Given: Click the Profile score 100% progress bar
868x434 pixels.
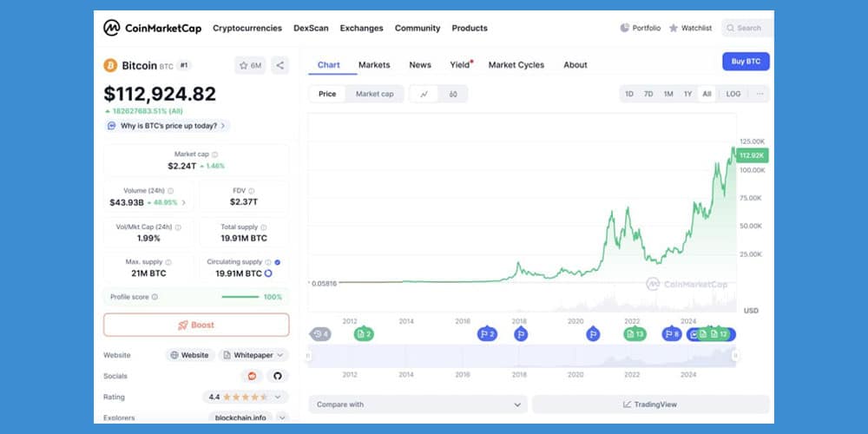Looking at the screenshot, I should pos(240,297).
